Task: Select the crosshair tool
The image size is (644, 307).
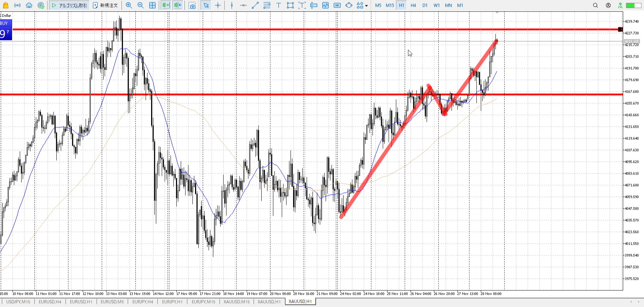Action: [x=218, y=5]
